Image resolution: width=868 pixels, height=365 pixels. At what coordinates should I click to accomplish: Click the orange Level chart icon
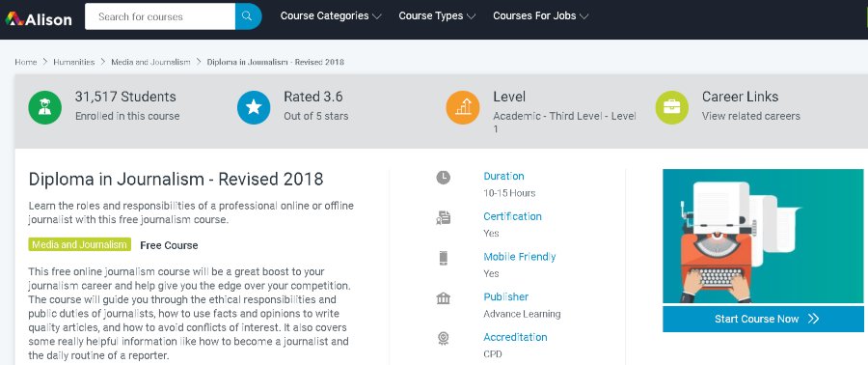click(x=463, y=107)
